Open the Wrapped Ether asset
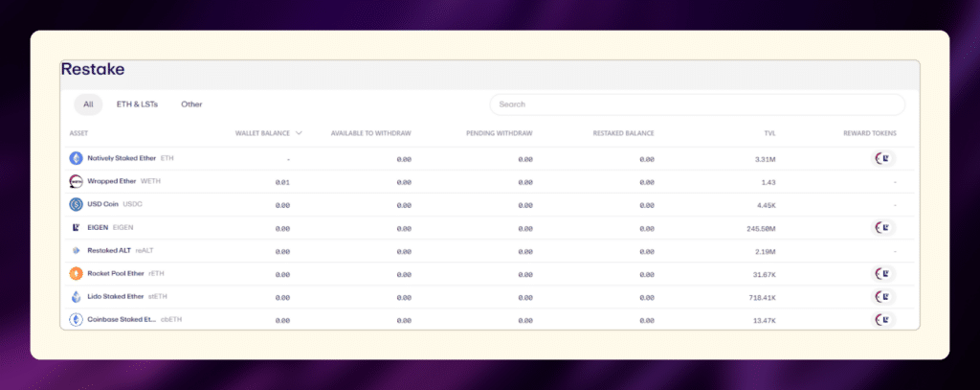The width and height of the screenshot is (980, 390). point(111,181)
